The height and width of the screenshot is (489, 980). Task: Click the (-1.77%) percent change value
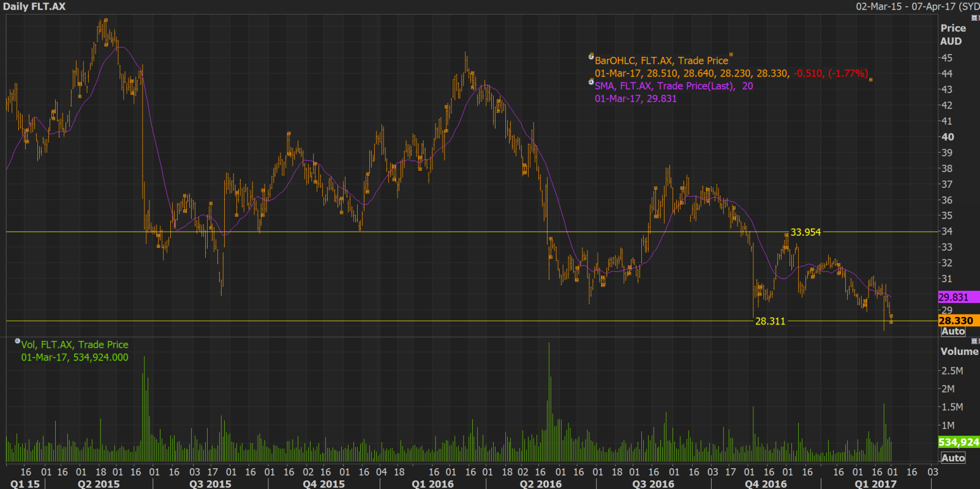(x=848, y=73)
